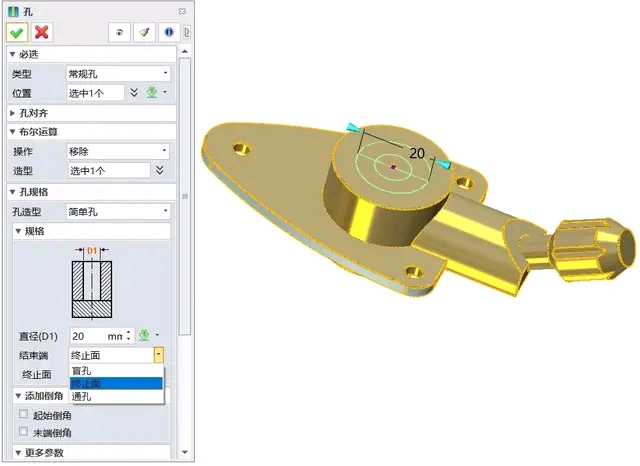Collapse the 添加倒角 section
The height and width of the screenshot is (466, 640).
(x=18, y=396)
